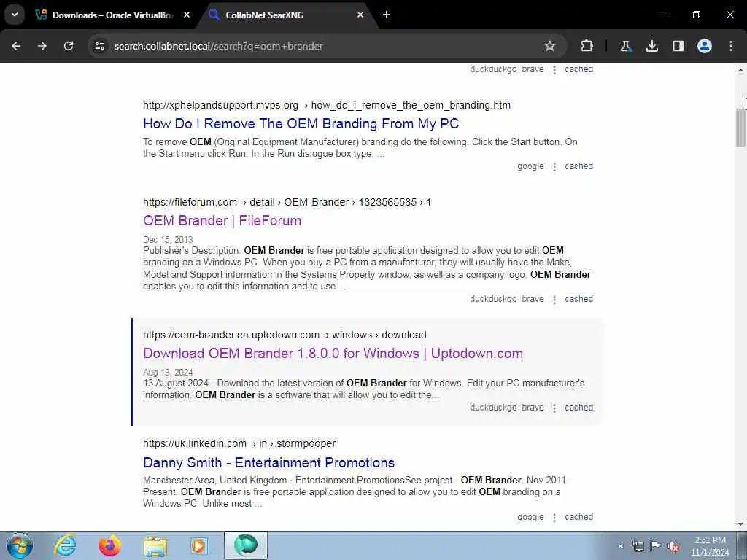This screenshot has width=747, height=560.
Task: Click the scrollbar down arrow
Action: [x=741, y=525]
